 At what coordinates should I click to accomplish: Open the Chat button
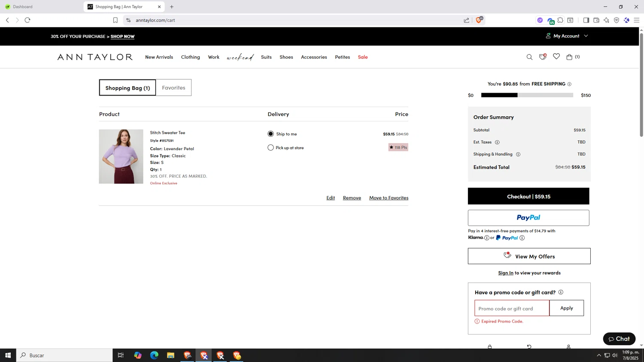[619, 339]
